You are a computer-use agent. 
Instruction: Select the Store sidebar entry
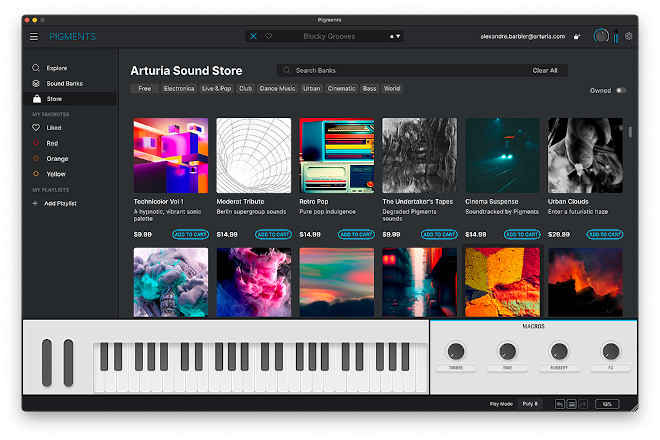click(x=70, y=99)
